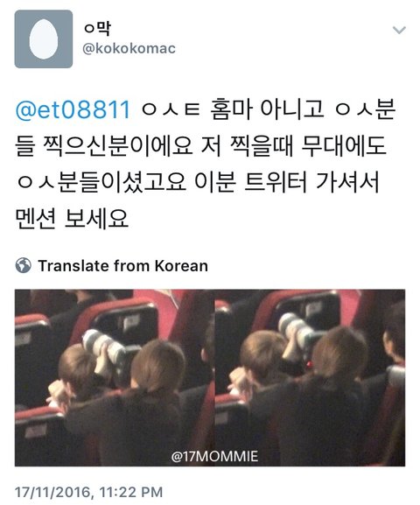This screenshot has height=505, width=420.
Task: Open the right attached photo
Action: (310, 377)
